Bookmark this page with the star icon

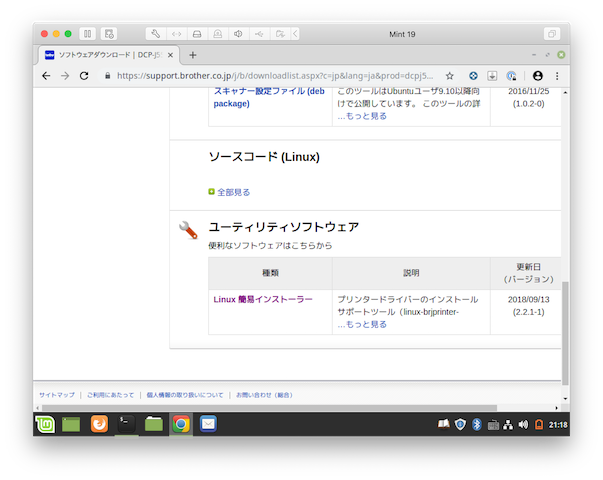(449, 75)
